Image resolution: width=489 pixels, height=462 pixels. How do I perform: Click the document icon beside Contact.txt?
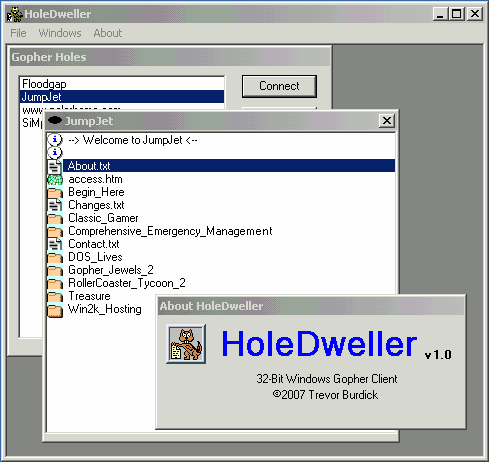tap(55, 244)
